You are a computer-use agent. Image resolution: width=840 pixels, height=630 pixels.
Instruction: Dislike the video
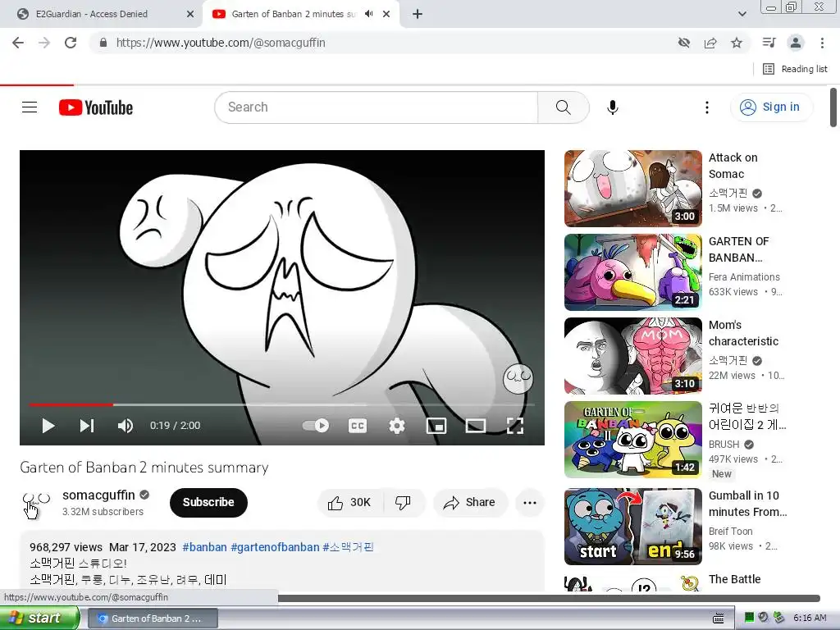pos(403,503)
